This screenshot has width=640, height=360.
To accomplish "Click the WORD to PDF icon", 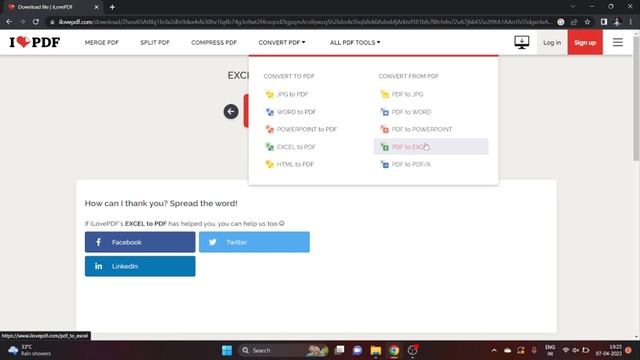I will 269,112.
